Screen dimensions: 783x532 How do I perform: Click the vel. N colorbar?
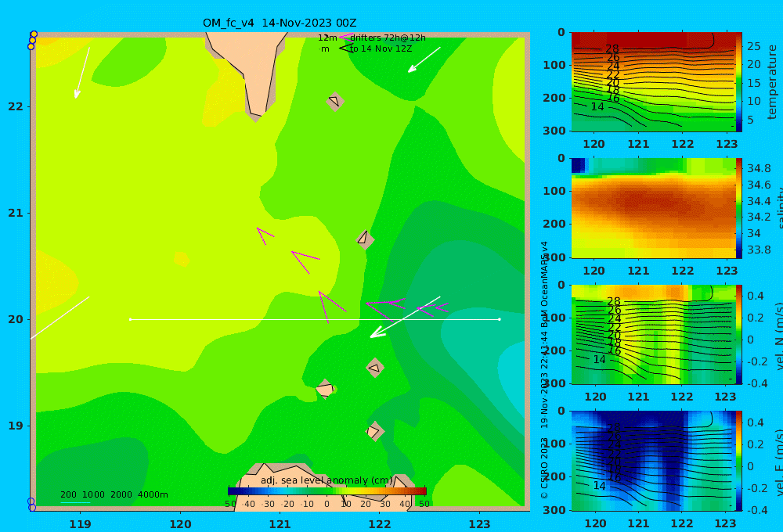coord(738,334)
